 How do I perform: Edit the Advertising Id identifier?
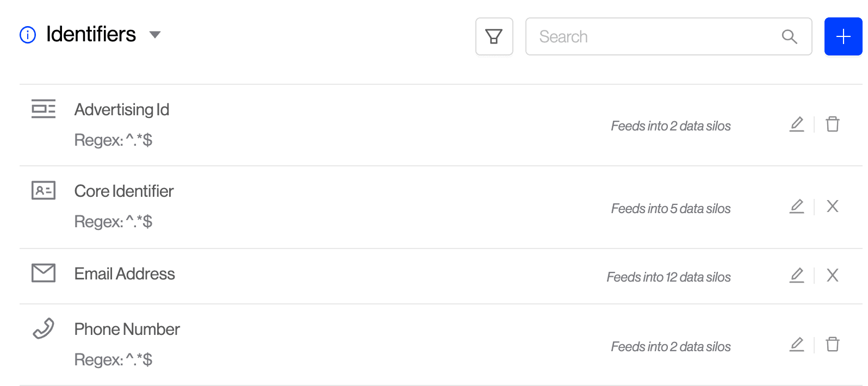point(797,124)
